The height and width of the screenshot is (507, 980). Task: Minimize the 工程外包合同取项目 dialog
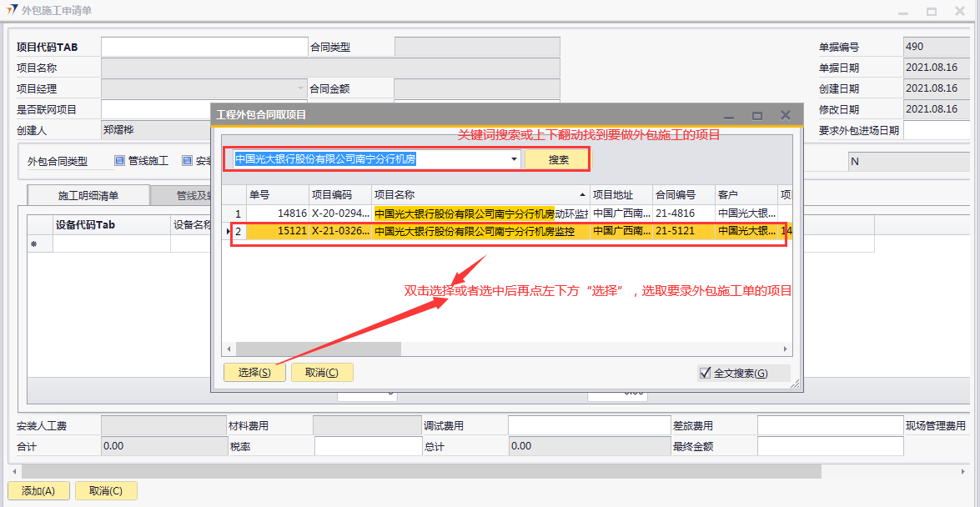point(729,115)
